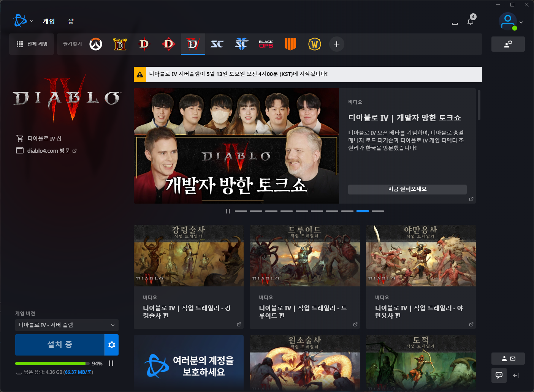Viewport: 534px width, 392px height.
Task: Click 직업 트레일러 - 야만용사 편 title
Action: tap(419, 312)
